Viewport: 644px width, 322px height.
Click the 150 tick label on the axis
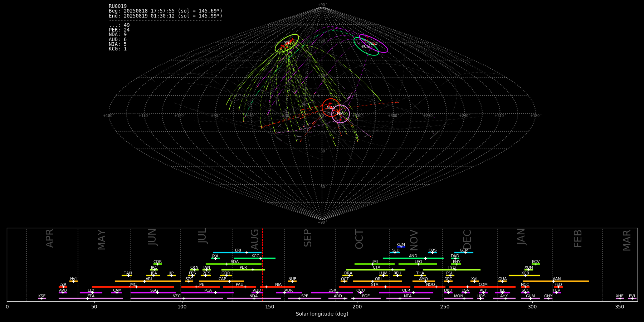coord(270,307)
